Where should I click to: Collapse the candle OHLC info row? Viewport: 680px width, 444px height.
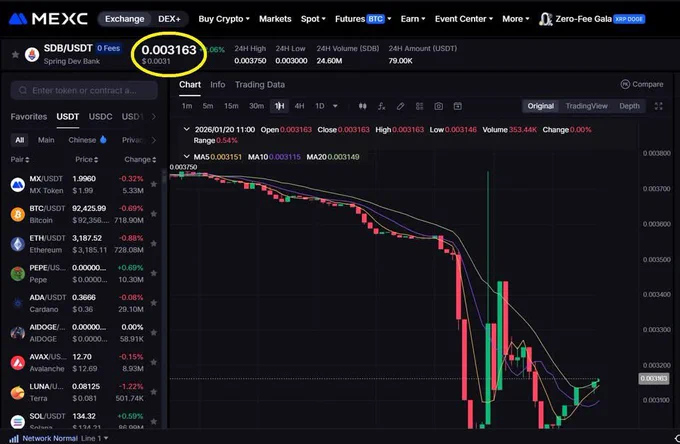click(x=186, y=129)
